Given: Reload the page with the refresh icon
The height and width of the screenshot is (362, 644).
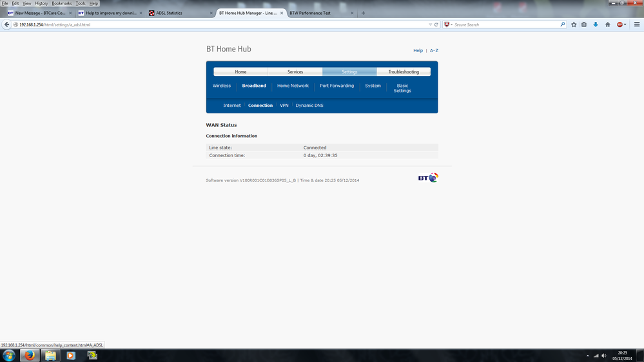Looking at the screenshot, I should (x=436, y=24).
